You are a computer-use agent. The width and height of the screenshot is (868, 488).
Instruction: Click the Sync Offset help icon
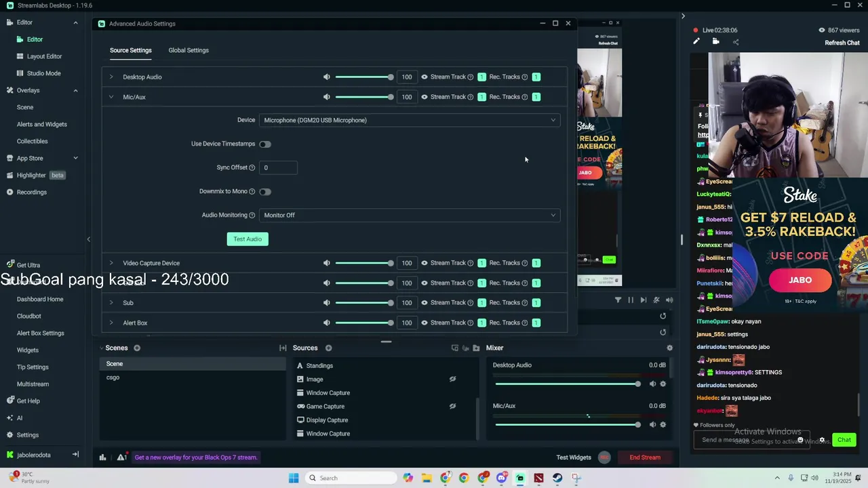pos(252,167)
